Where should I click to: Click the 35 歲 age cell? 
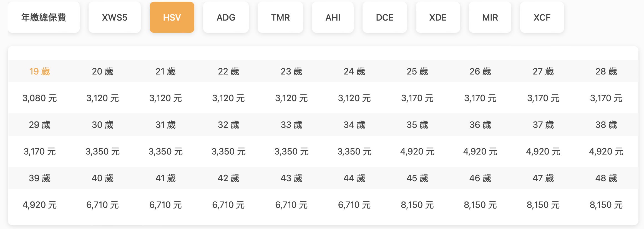pyautogui.click(x=417, y=125)
